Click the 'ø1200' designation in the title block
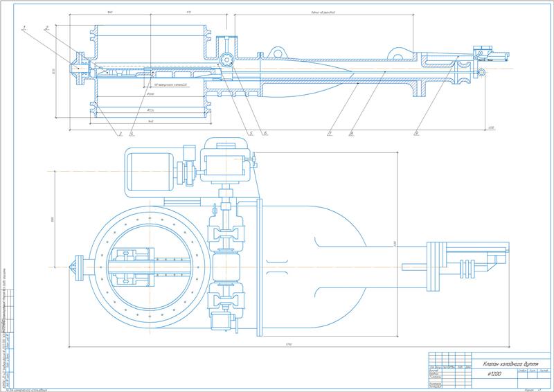 pyautogui.click(x=494, y=374)
